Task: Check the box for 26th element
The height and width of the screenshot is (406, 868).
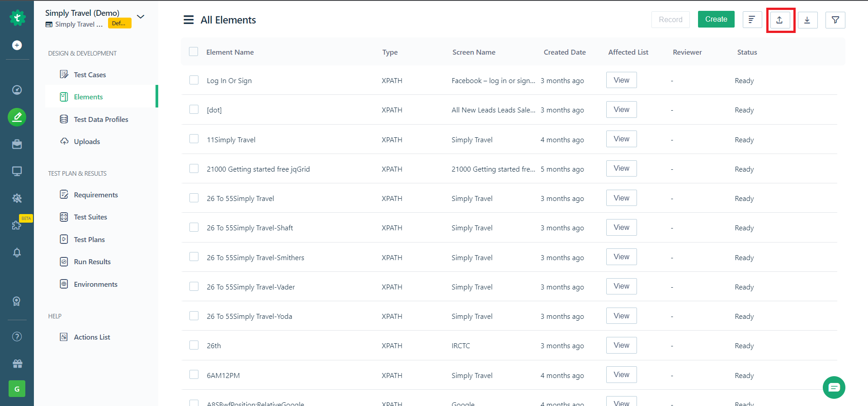Action: [x=194, y=345]
